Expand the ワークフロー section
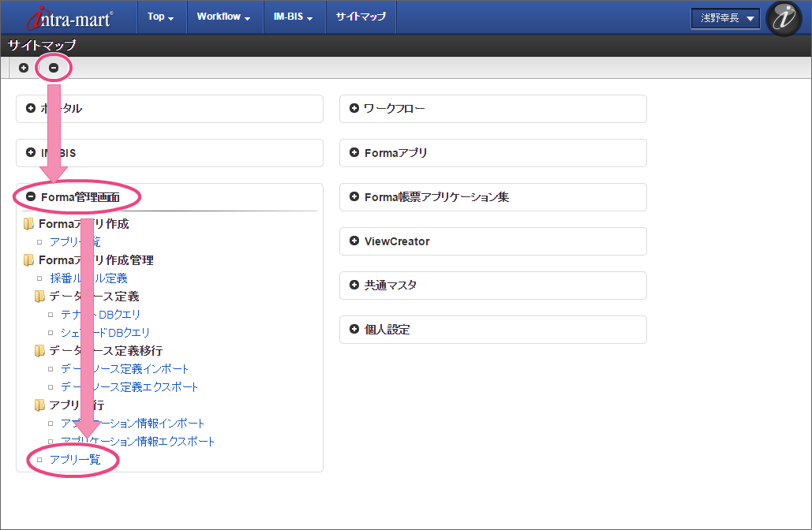Image resolution: width=812 pixels, height=530 pixels. click(354, 109)
